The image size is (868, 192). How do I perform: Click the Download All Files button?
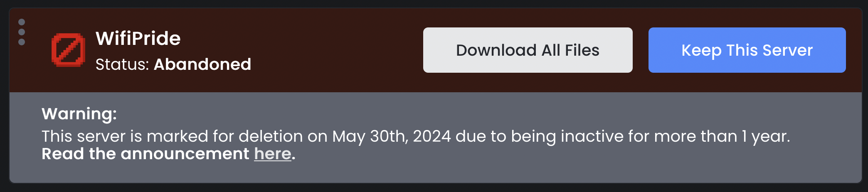528,50
